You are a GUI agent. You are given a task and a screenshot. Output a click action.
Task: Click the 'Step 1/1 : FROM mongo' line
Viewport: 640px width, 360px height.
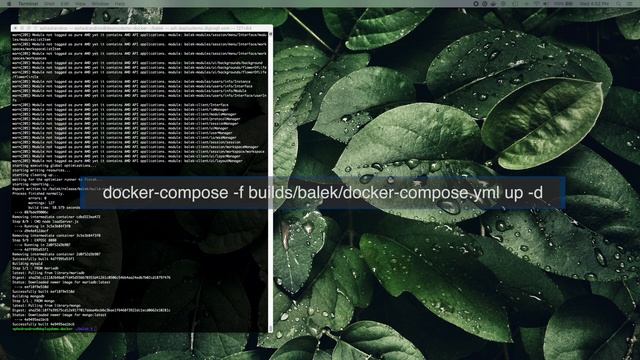coord(33,301)
